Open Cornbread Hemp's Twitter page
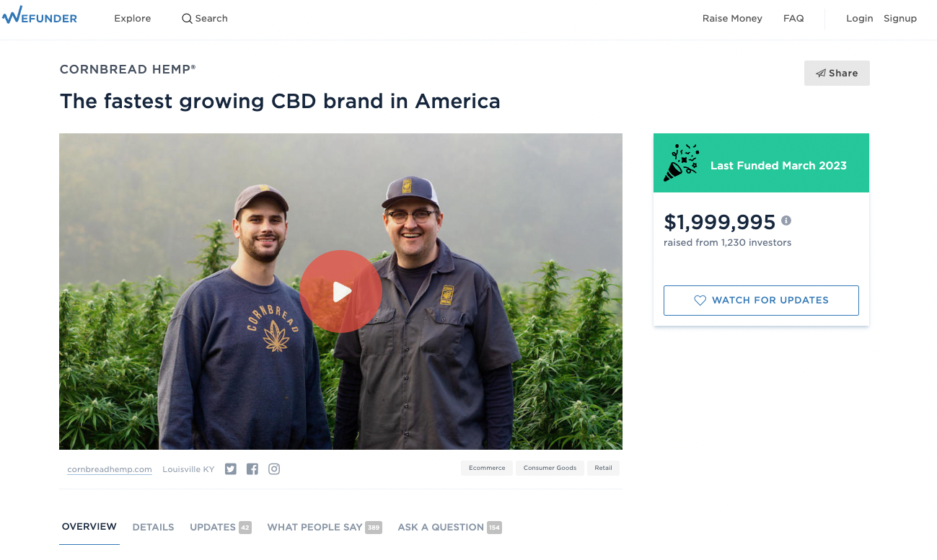The image size is (937, 560). click(x=231, y=469)
